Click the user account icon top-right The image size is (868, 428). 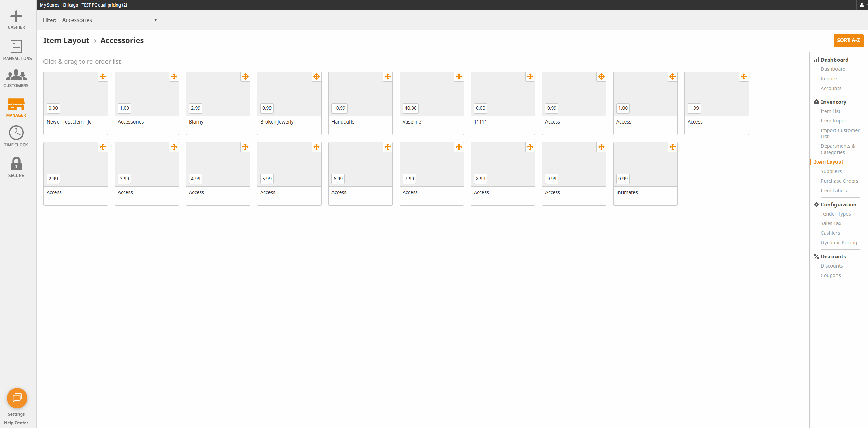[862, 5]
